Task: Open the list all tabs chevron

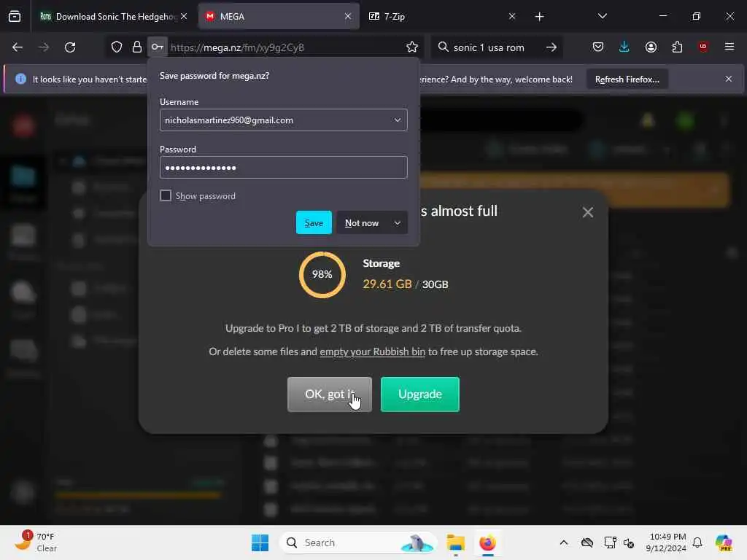Action: click(602, 16)
